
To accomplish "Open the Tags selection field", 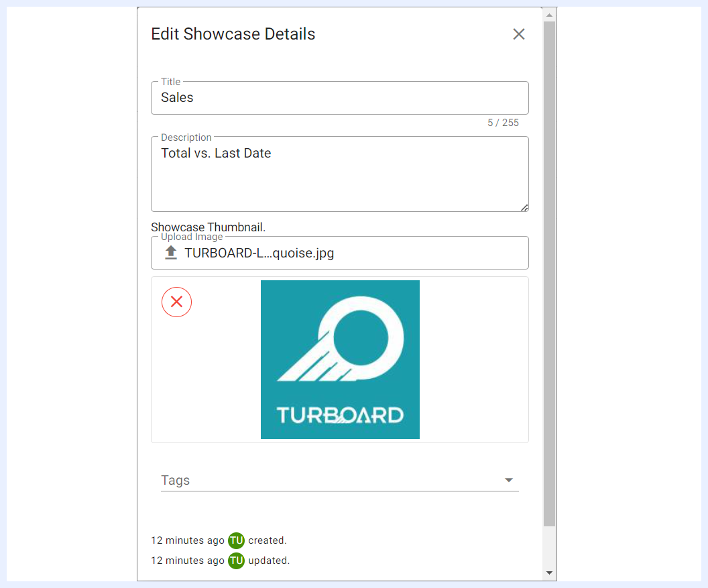I will click(339, 481).
